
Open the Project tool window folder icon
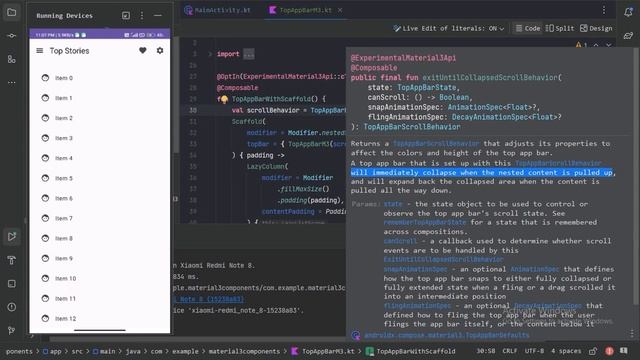(x=11, y=13)
